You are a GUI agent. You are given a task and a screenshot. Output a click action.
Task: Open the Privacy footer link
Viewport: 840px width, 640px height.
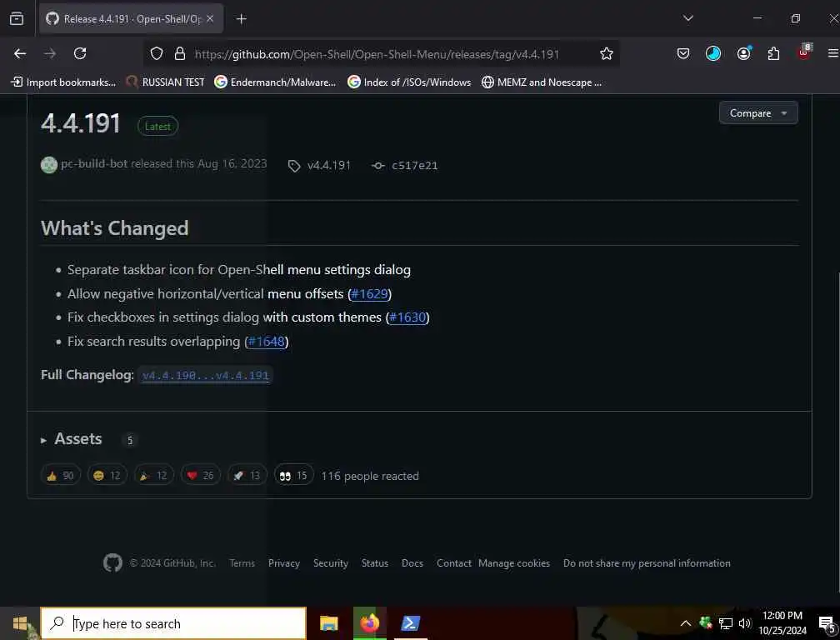284,563
